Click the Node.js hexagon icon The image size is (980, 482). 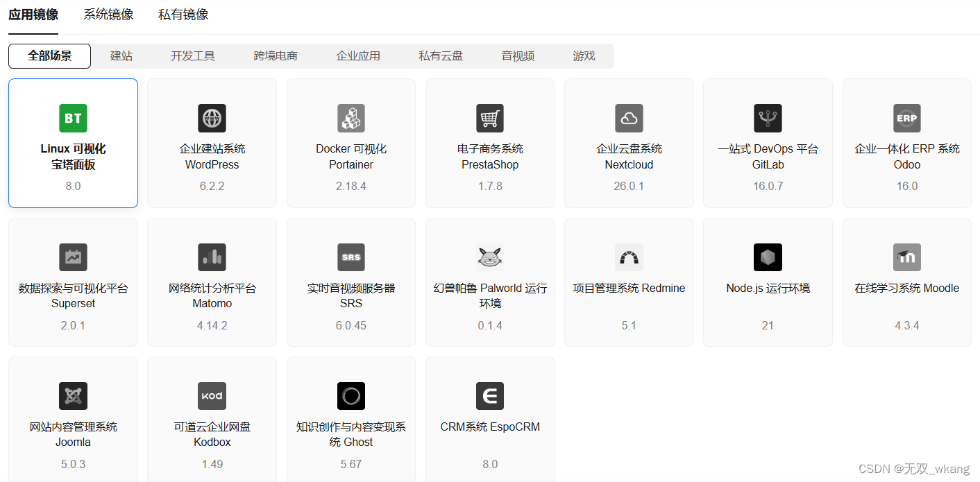[x=768, y=257]
